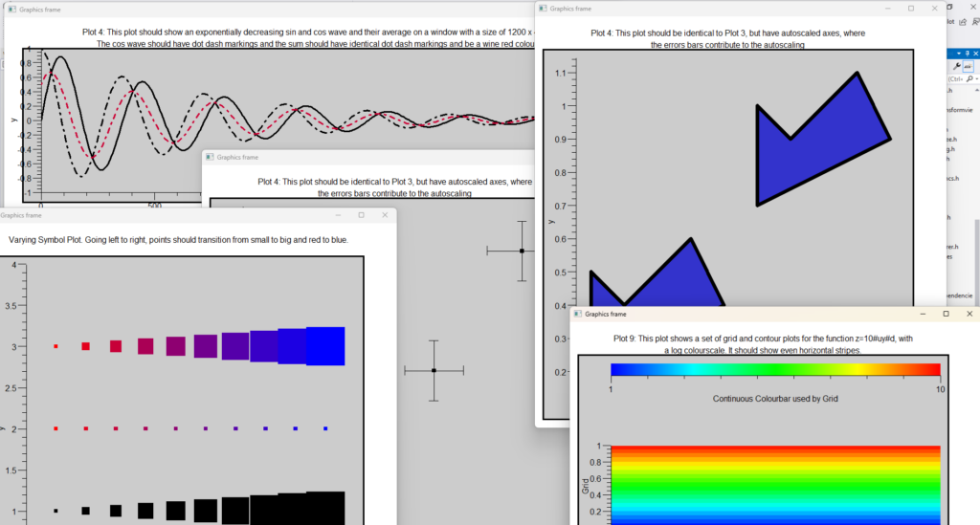
Task: Click the app icon of Plot 9 window
Action: tap(577, 314)
